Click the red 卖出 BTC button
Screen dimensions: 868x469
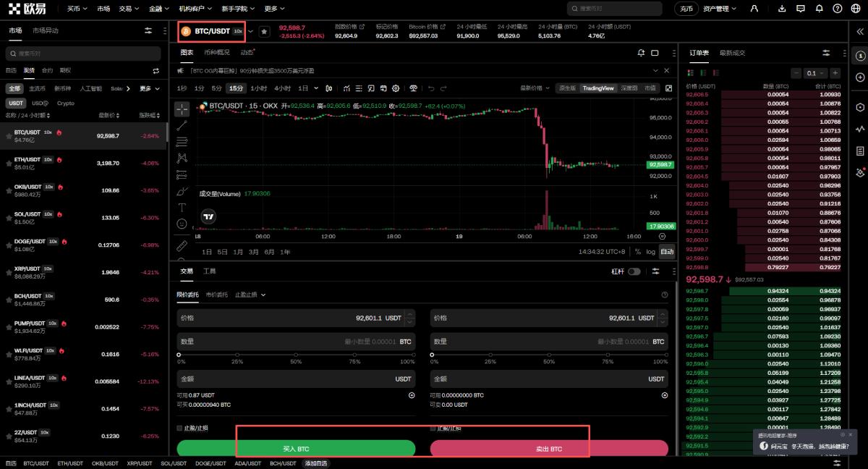(x=548, y=449)
